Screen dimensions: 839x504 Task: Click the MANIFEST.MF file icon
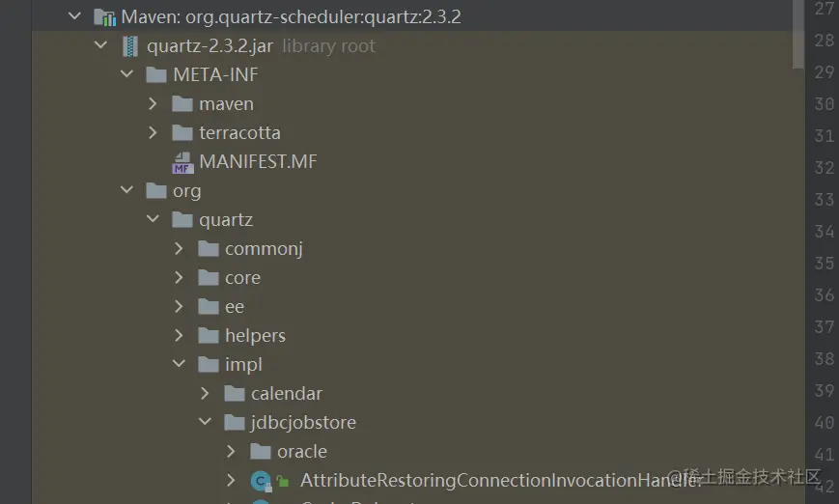tap(182, 162)
